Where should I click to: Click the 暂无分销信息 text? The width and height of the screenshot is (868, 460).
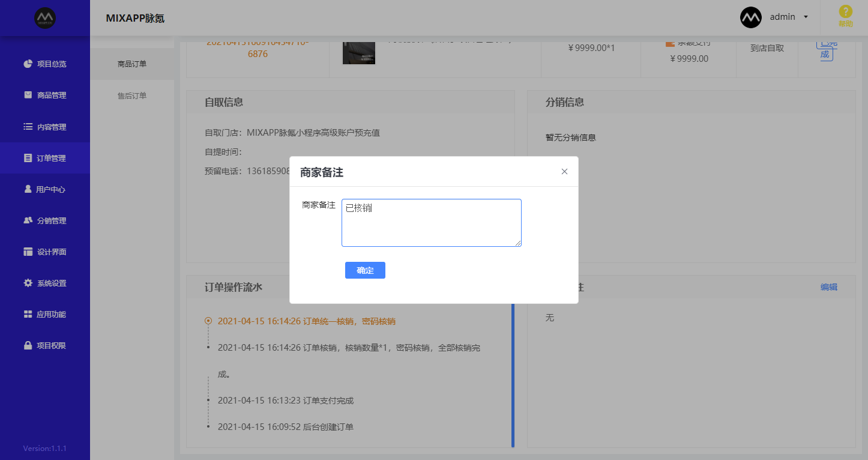pyautogui.click(x=571, y=138)
